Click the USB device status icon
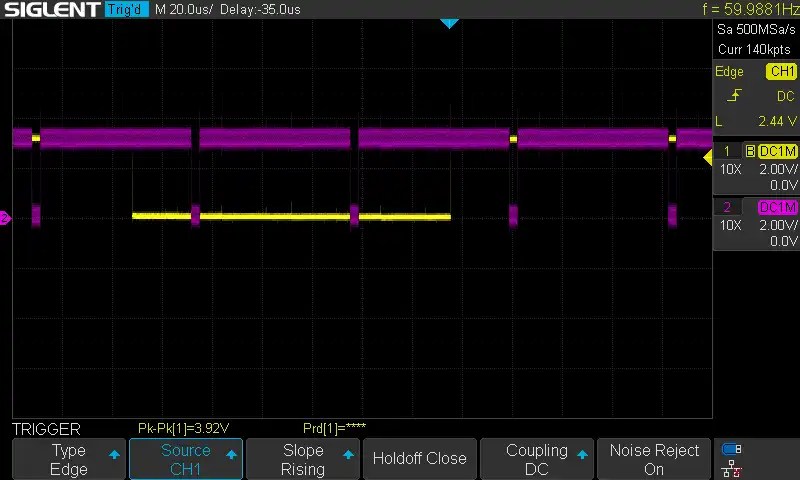Screen dimensions: 800x480 tap(732, 449)
